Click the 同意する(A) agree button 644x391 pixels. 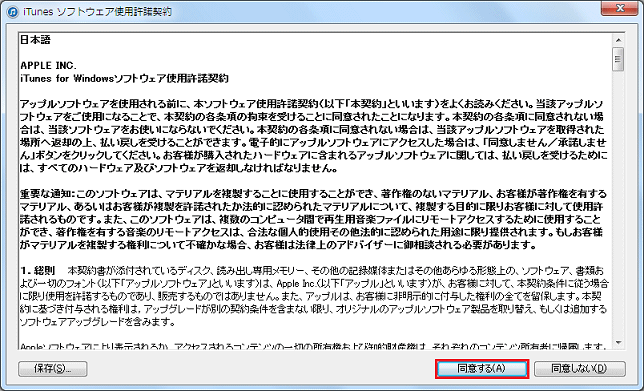point(482,368)
